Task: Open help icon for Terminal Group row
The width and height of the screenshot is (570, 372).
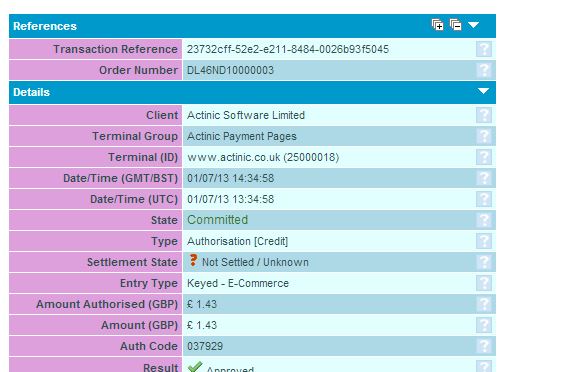Action: pos(484,136)
